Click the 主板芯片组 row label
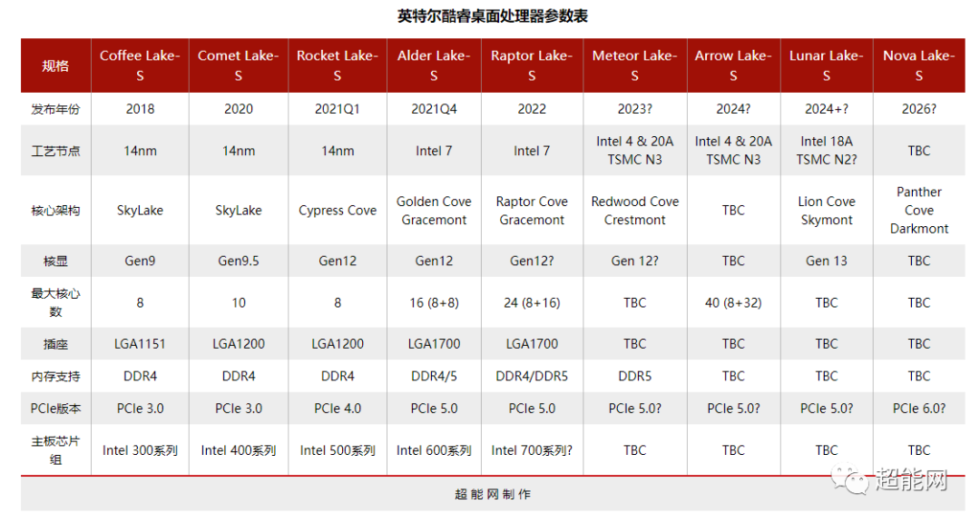This screenshot has height=523, width=980. coord(55,450)
